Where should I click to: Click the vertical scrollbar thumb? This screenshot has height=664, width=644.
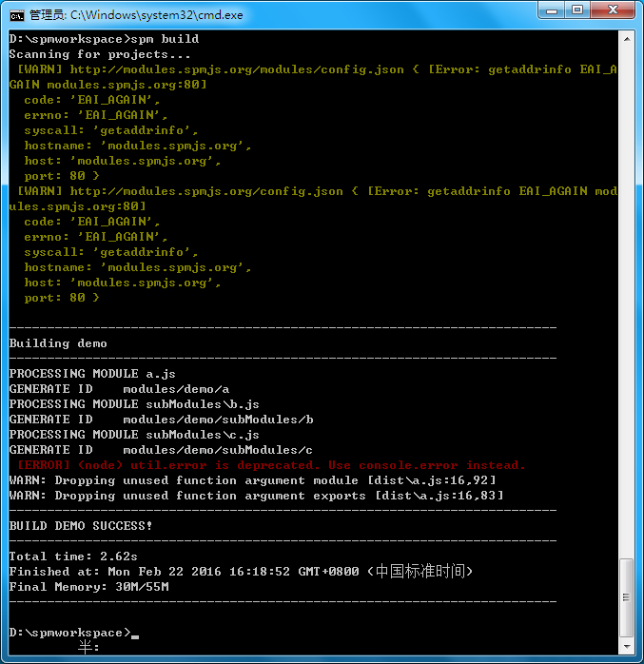(627, 597)
